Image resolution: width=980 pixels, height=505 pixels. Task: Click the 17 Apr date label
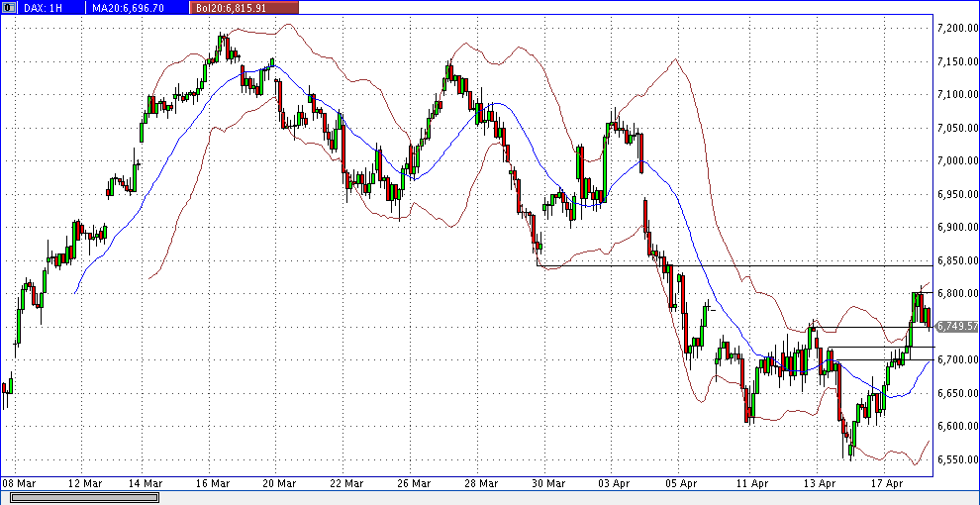888,483
